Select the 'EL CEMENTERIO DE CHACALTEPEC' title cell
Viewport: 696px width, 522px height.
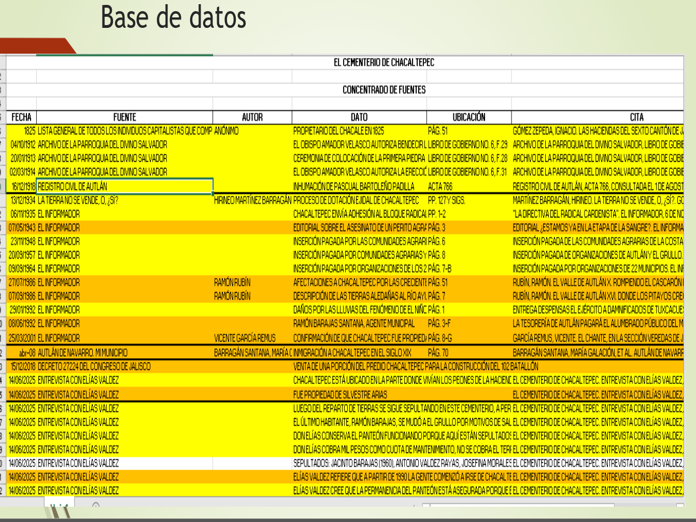coord(384,63)
